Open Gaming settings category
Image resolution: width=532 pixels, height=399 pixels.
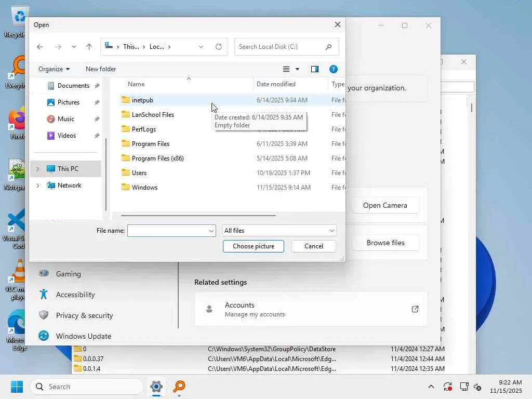(x=68, y=274)
